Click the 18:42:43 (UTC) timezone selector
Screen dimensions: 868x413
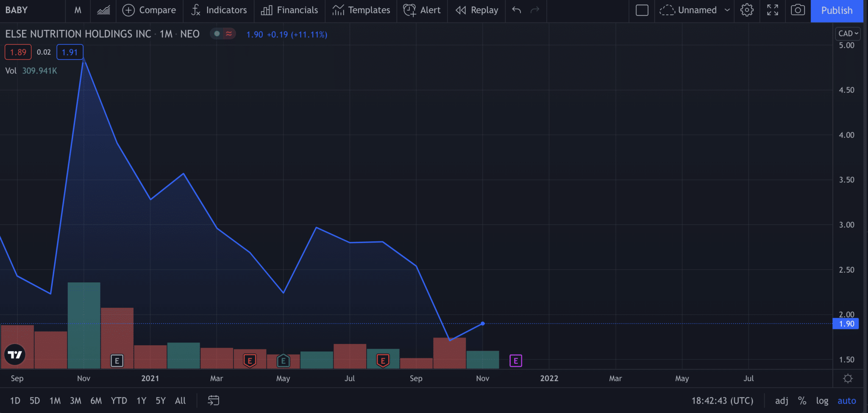click(723, 401)
